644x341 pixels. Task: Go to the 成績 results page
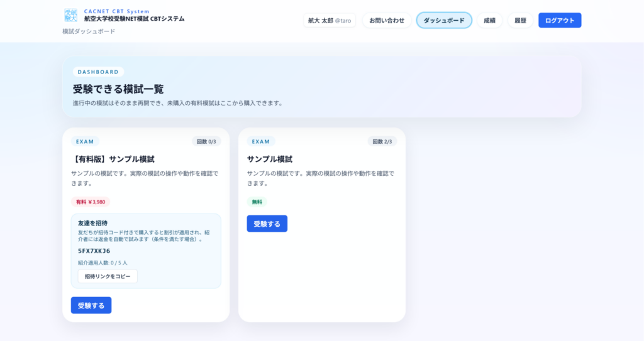coord(489,20)
